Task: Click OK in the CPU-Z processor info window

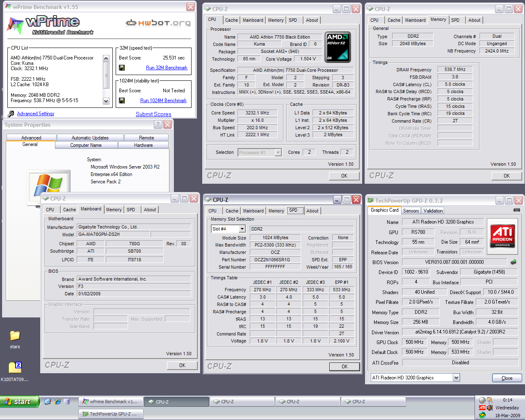Action: 344,176
